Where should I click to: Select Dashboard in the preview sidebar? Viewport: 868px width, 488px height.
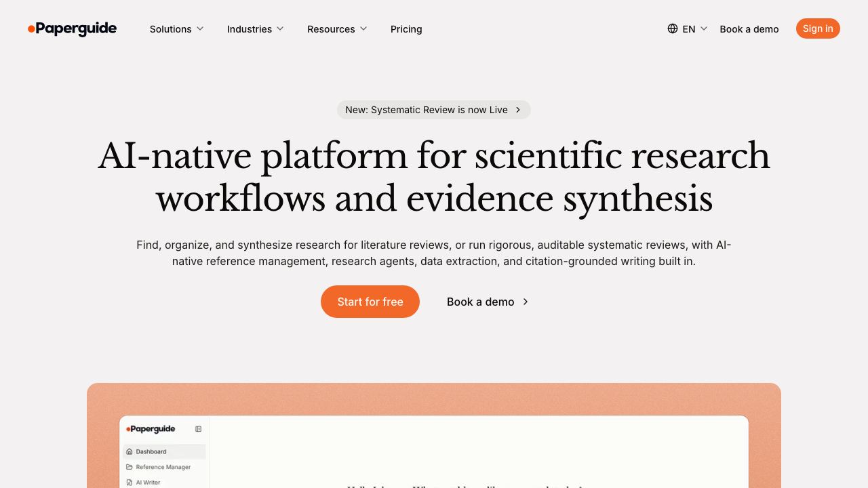[x=164, y=451]
